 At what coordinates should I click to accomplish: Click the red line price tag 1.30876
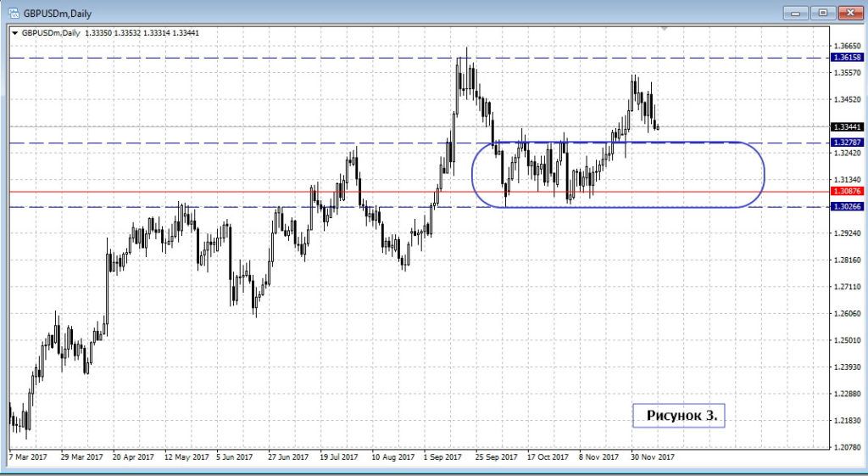click(x=847, y=192)
